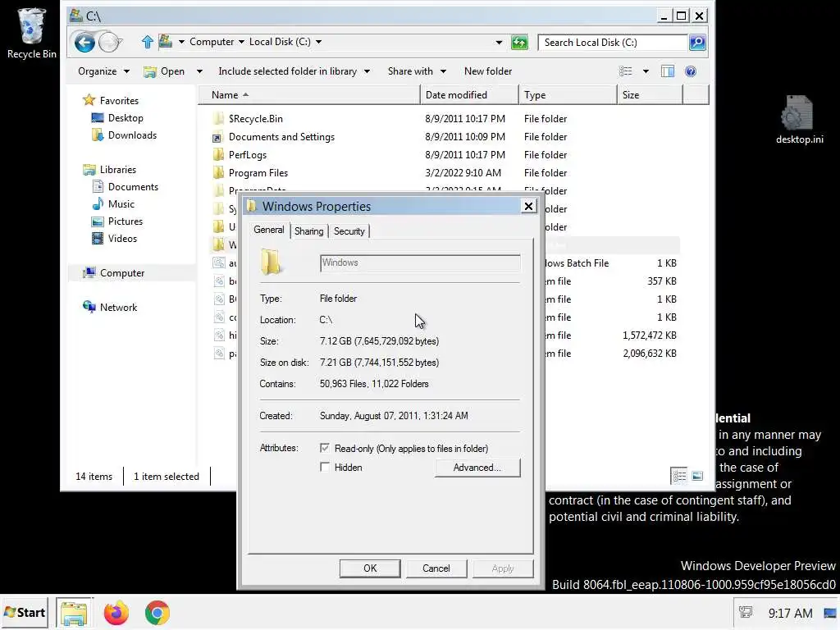
Task: Expand the Open button dropdown arrow
Action: coord(199,71)
